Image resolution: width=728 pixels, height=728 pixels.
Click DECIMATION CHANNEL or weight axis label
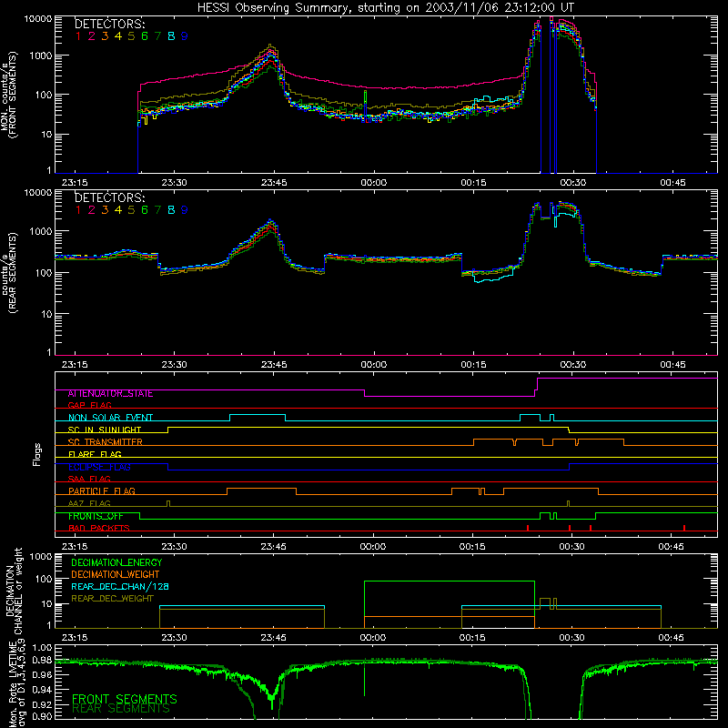click(x=14, y=591)
